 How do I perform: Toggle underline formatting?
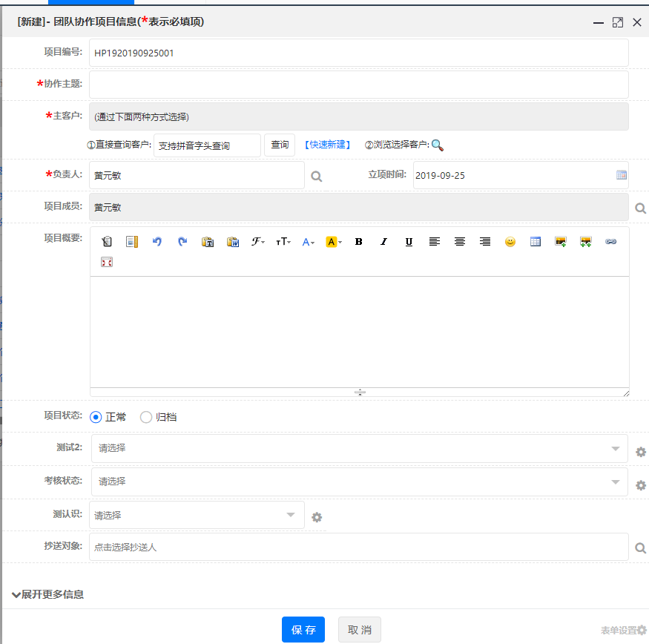coord(409,241)
